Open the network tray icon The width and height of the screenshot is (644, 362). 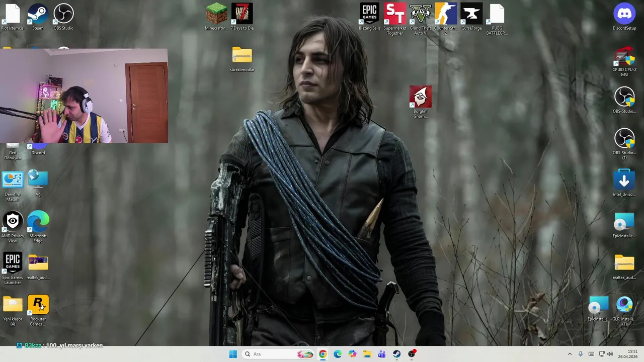pyautogui.click(x=602, y=354)
